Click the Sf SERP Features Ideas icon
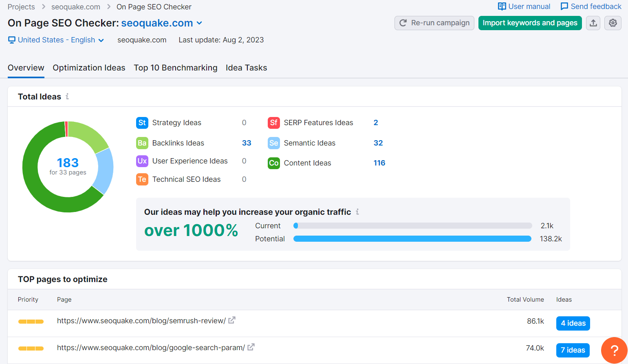628x364 pixels. coord(274,123)
